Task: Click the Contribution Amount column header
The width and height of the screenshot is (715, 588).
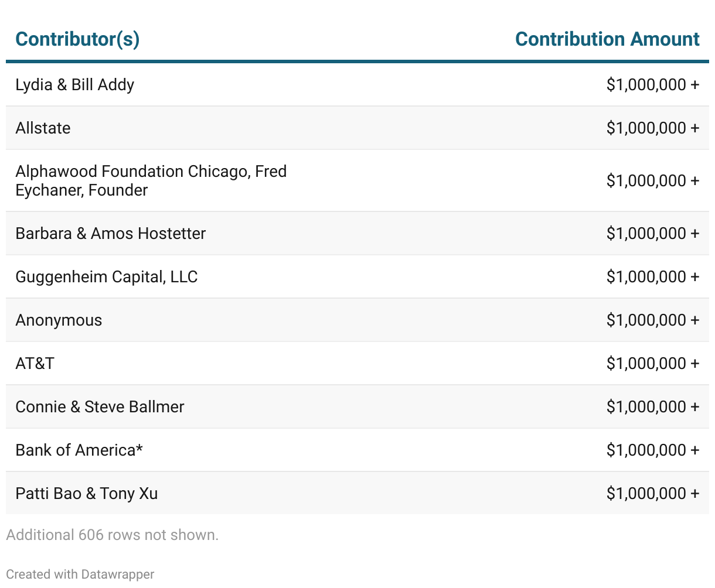Action: tap(607, 39)
